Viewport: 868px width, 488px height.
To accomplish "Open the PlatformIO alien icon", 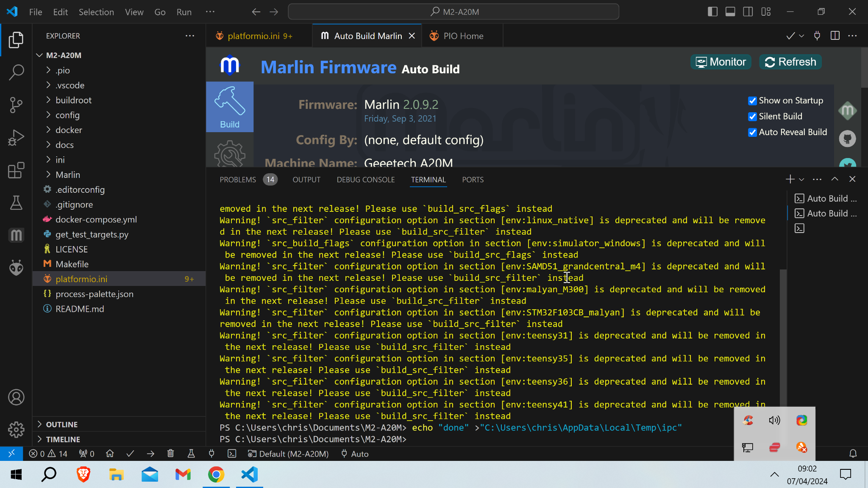I will tap(16, 268).
